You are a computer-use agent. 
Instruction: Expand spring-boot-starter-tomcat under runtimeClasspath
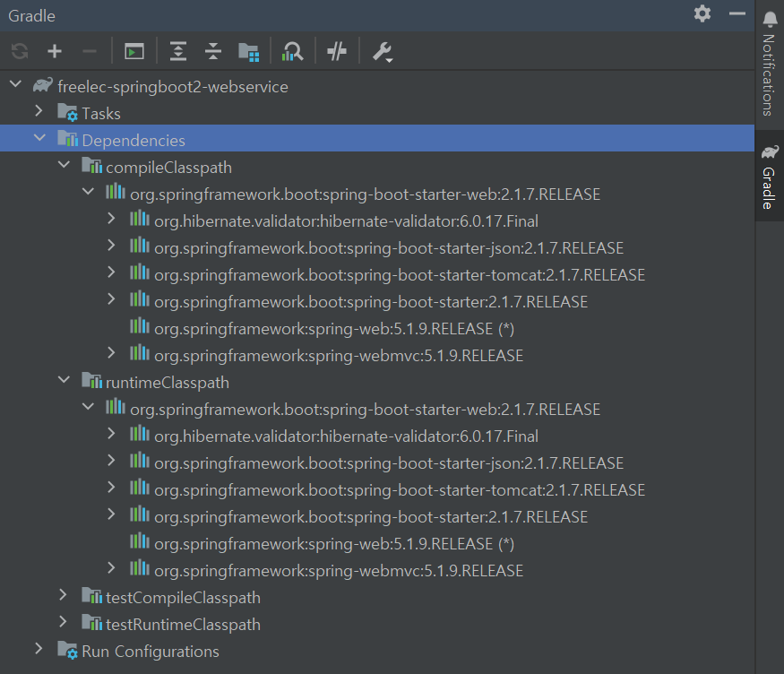(x=111, y=488)
